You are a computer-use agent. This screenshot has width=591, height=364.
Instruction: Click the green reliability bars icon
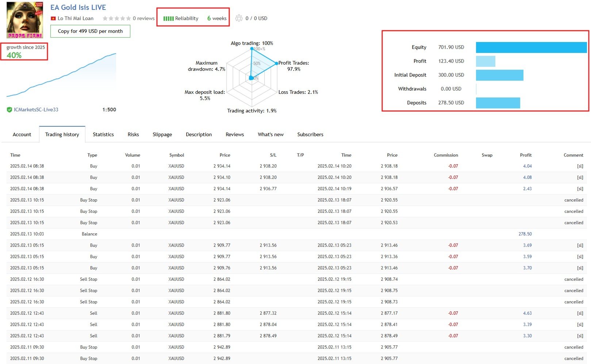tap(168, 19)
